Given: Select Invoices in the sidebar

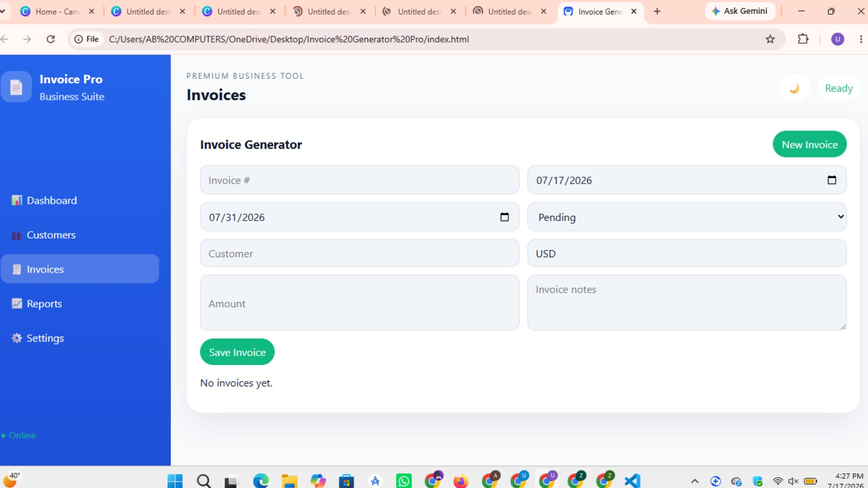Looking at the screenshot, I should coord(80,269).
